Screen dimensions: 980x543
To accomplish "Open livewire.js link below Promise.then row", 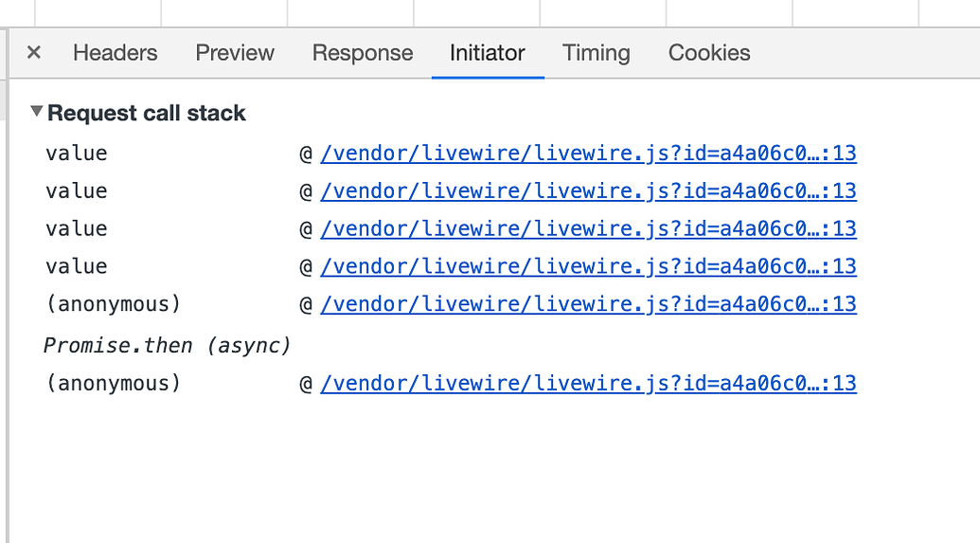I will (x=588, y=383).
